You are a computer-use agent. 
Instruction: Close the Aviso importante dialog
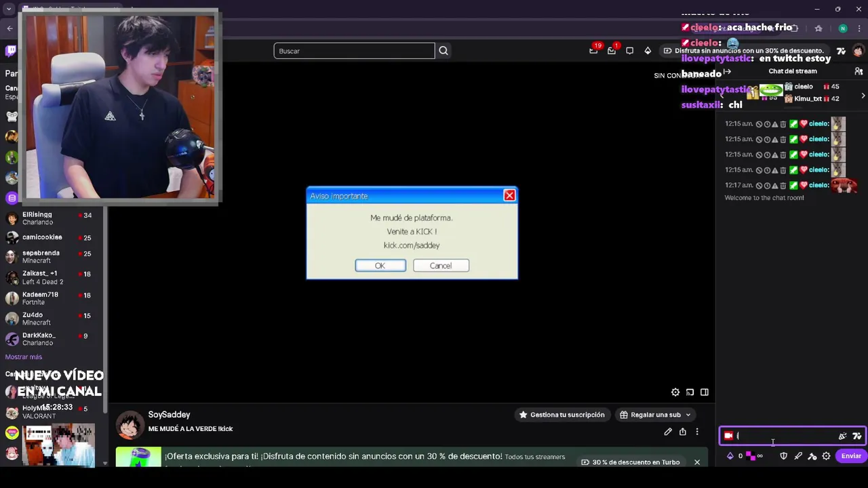(509, 195)
